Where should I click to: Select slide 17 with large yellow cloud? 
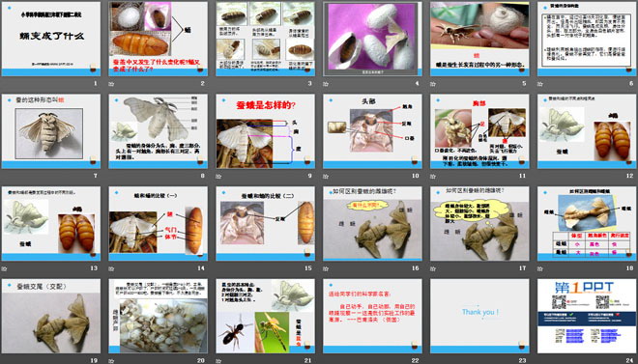coord(479,224)
